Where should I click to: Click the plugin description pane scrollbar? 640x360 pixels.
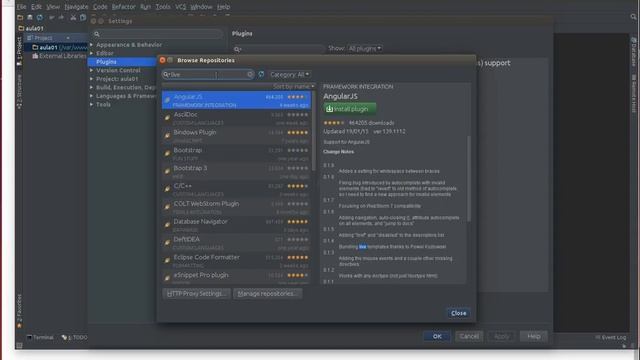click(x=469, y=178)
